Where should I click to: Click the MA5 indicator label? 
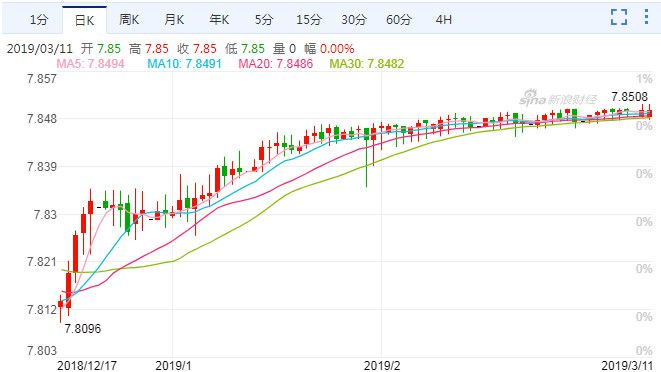tap(90, 64)
